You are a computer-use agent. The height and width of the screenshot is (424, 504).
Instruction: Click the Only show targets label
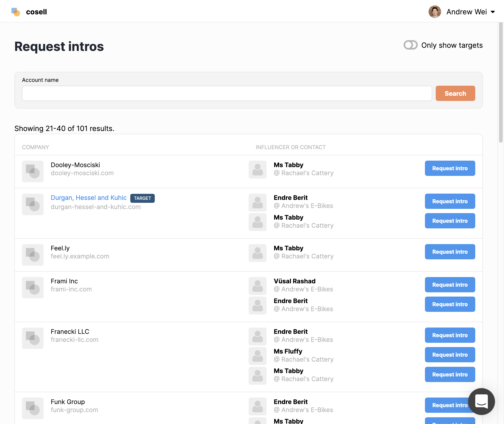click(452, 45)
